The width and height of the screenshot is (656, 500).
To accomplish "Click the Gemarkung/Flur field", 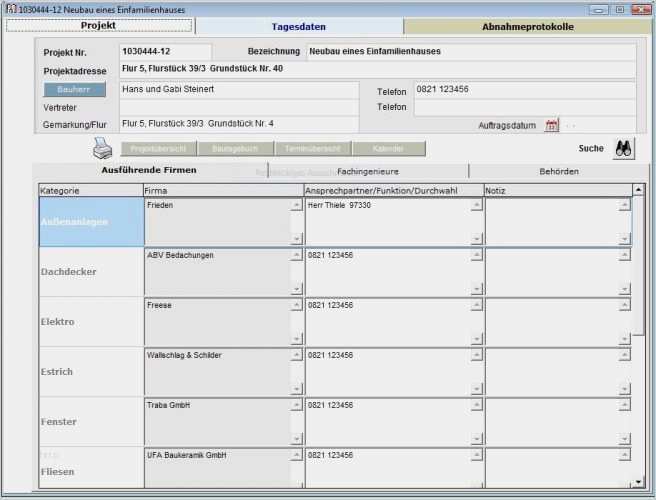I will pos(239,124).
